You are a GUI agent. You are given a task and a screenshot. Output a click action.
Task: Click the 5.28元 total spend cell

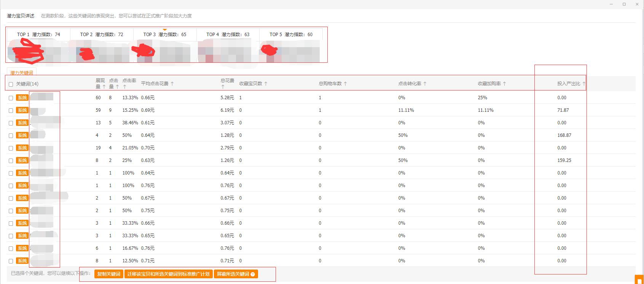point(227,98)
